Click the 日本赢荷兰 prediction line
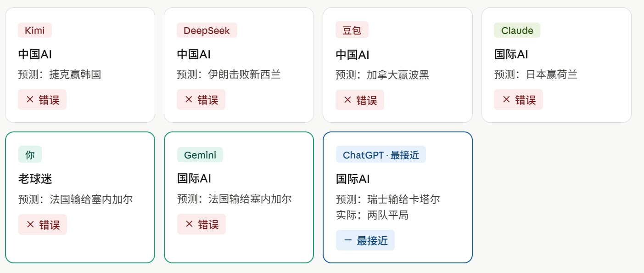 tap(536, 74)
